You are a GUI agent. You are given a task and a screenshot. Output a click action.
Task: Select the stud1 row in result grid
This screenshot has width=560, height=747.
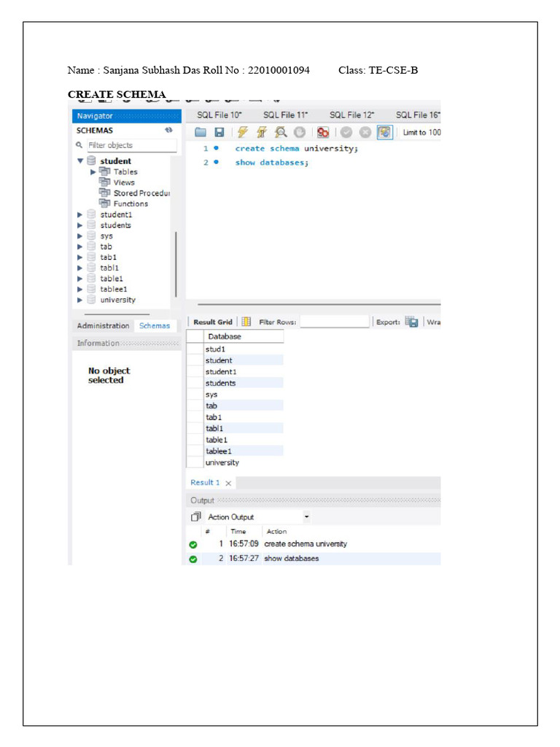tap(244, 349)
